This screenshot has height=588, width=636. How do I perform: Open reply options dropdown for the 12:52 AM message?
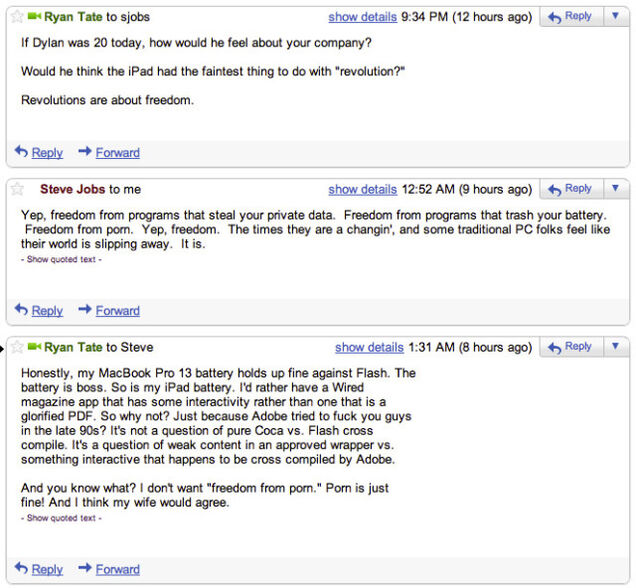tap(615, 189)
